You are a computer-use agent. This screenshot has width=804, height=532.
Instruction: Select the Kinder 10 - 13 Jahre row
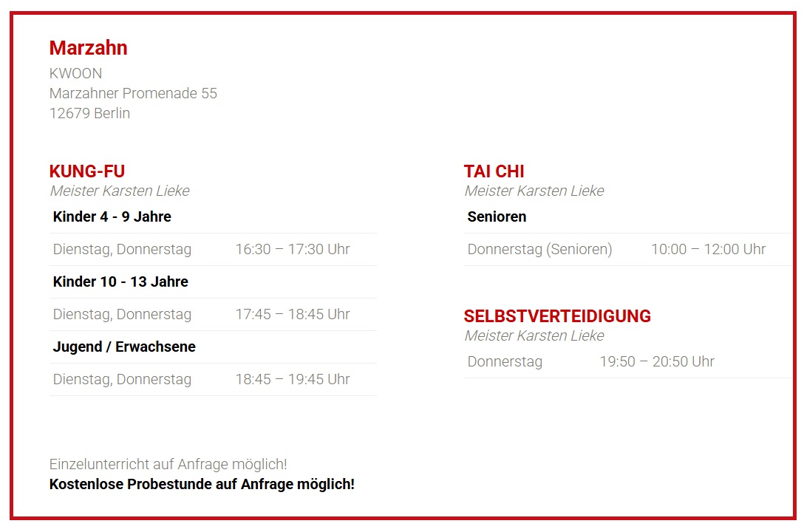coord(120,282)
